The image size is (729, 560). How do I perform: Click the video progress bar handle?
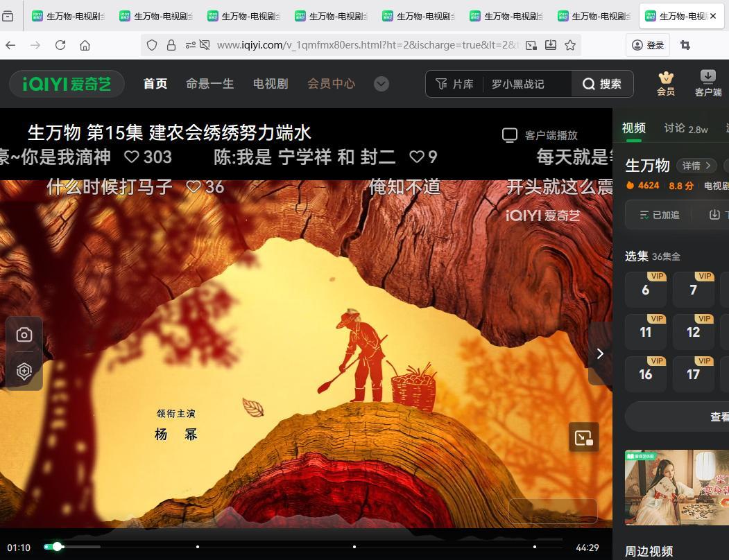(x=57, y=547)
